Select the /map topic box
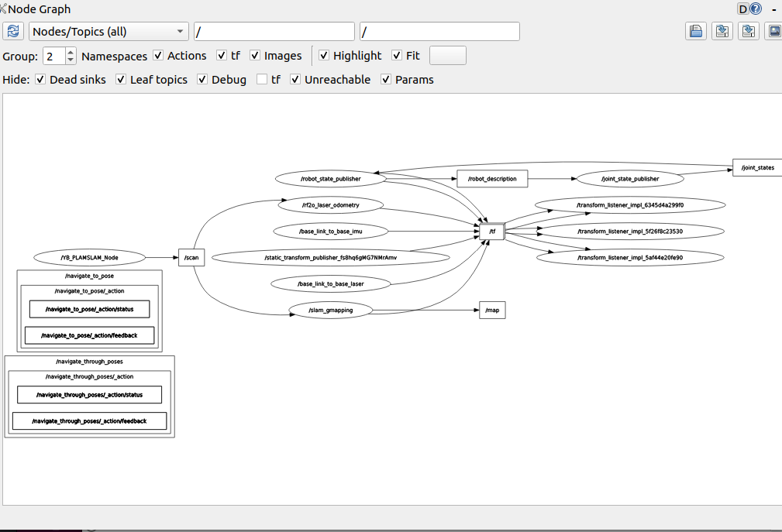The height and width of the screenshot is (532, 782). point(492,310)
